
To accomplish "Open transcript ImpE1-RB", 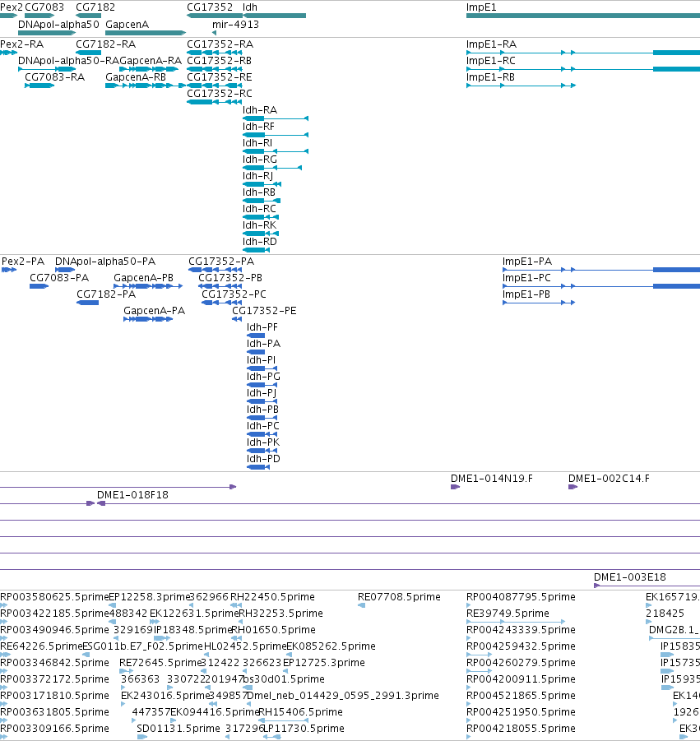I will pyautogui.click(x=490, y=77).
